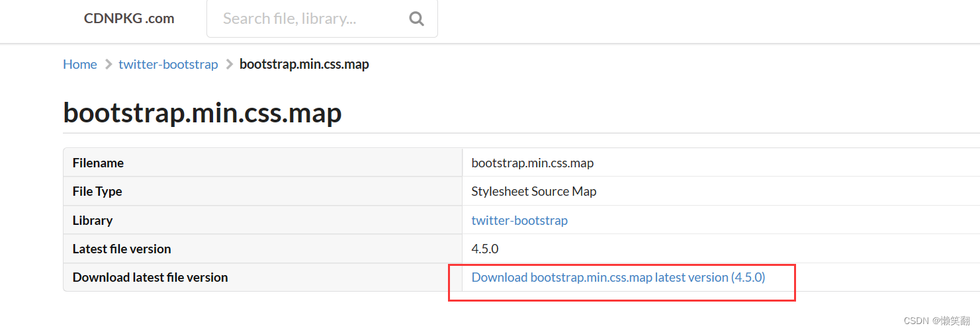Click the search magnifier icon
The width and height of the screenshot is (980, 332).
pos(416,19)
